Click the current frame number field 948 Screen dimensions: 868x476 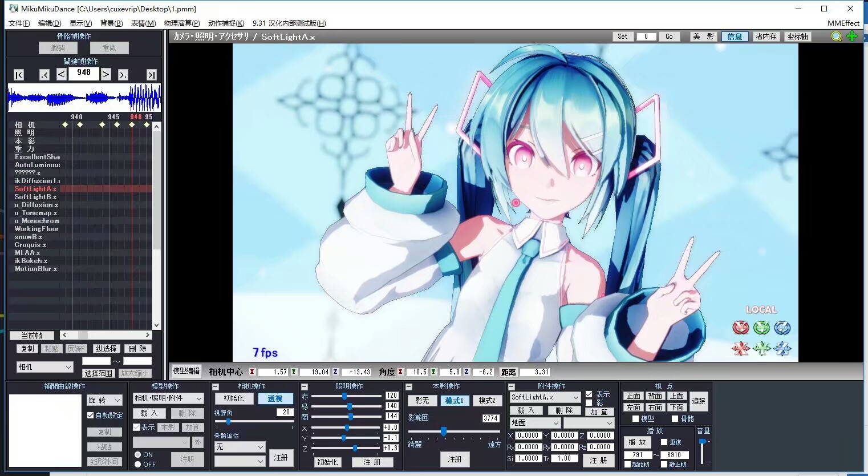[x=84, y=73]
